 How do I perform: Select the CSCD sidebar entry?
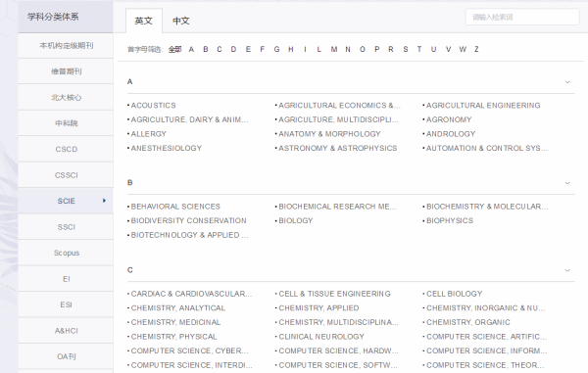(66, 149)
